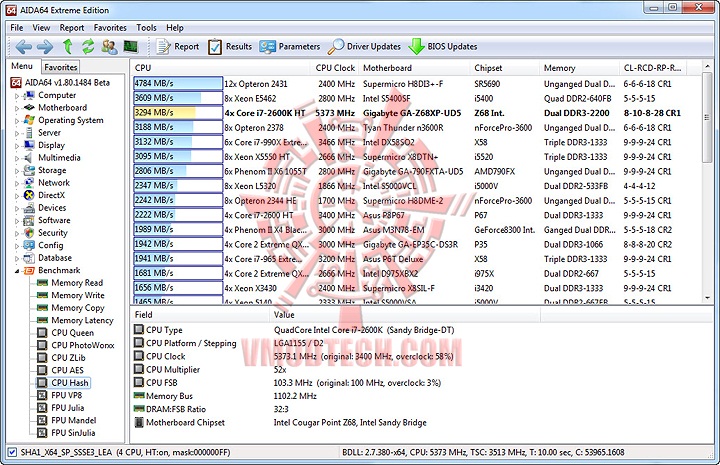The image size is (720, 465).
Task: Click the monitor diagnostics icon in toolbar
Action: tap(131, 46)
